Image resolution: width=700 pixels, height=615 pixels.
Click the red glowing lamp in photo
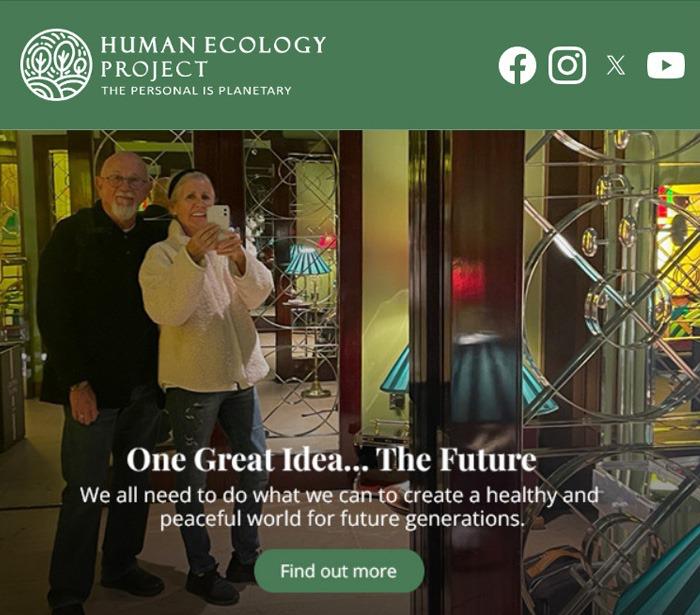tap(468, 279)
